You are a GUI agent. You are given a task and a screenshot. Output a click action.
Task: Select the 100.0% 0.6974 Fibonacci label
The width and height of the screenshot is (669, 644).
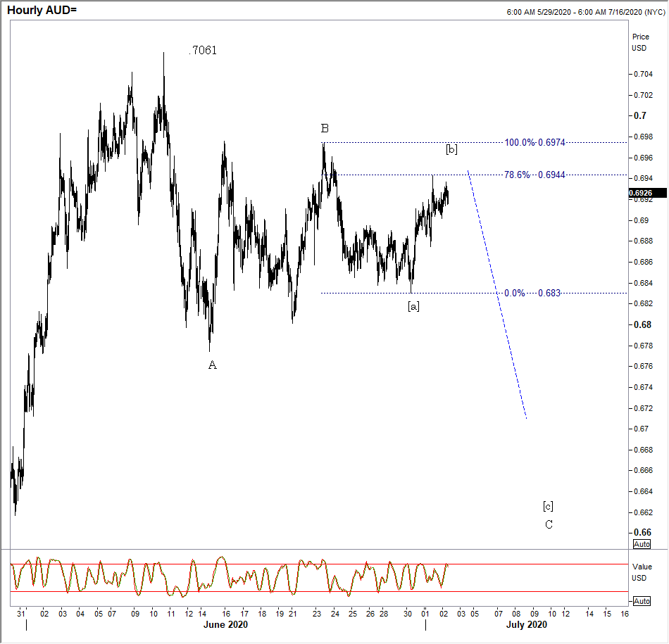[x=532, y=143]
